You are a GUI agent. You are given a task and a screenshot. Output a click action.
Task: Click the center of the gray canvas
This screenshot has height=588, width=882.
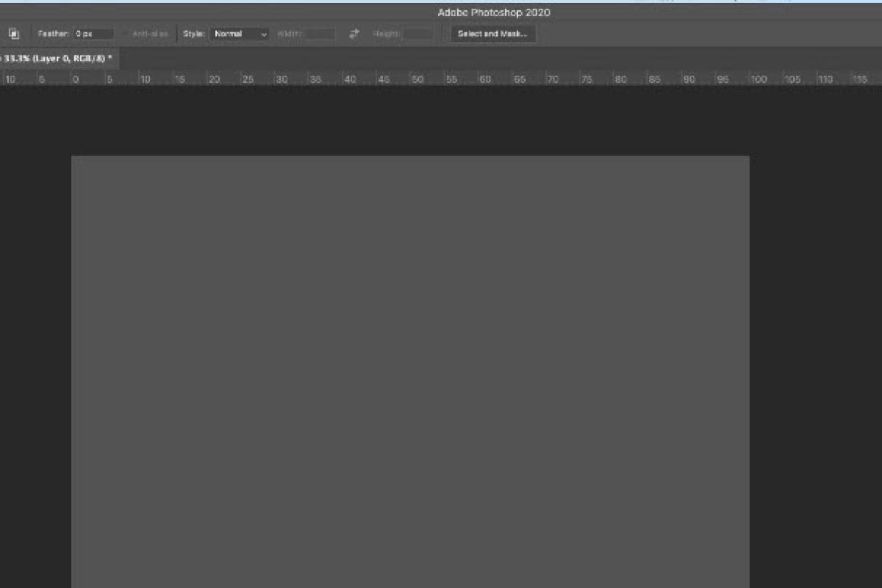click(x=410, y=371)
